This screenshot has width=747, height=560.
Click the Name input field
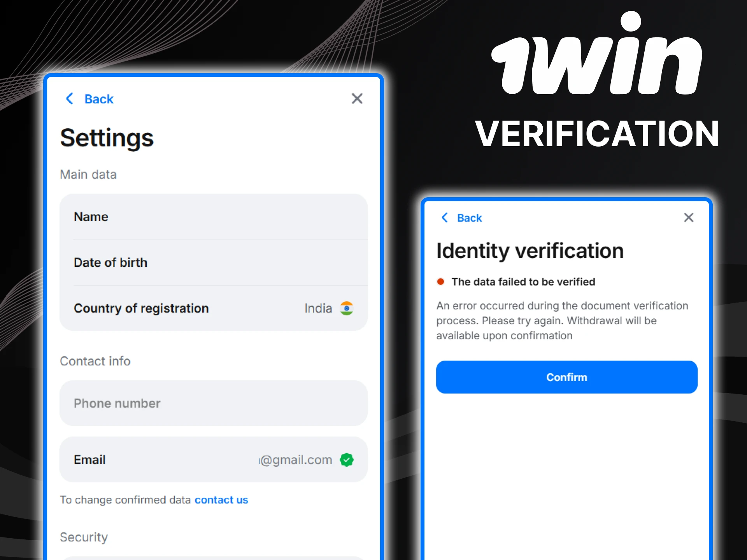pyautogui.click(x=213, y=217)
